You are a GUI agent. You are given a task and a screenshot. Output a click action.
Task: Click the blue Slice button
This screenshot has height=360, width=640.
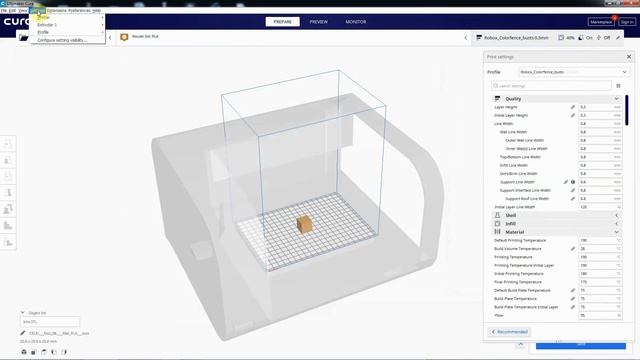tap(581, 345)
